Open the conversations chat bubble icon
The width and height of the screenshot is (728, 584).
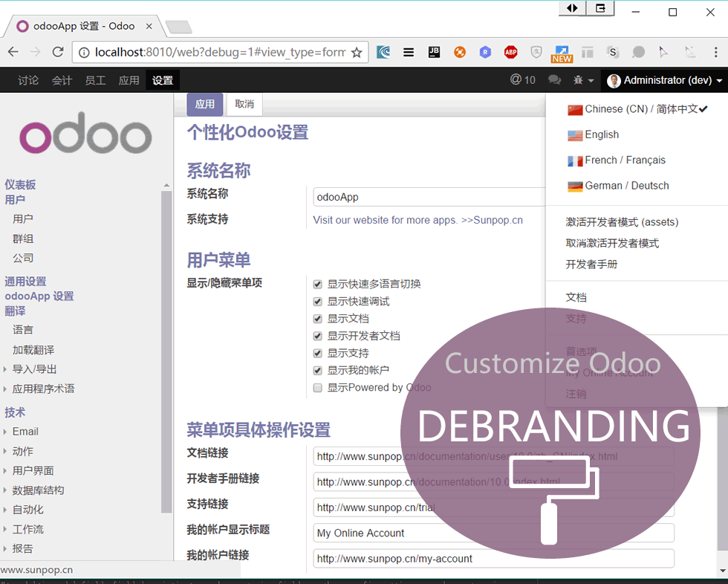point(554,80)
